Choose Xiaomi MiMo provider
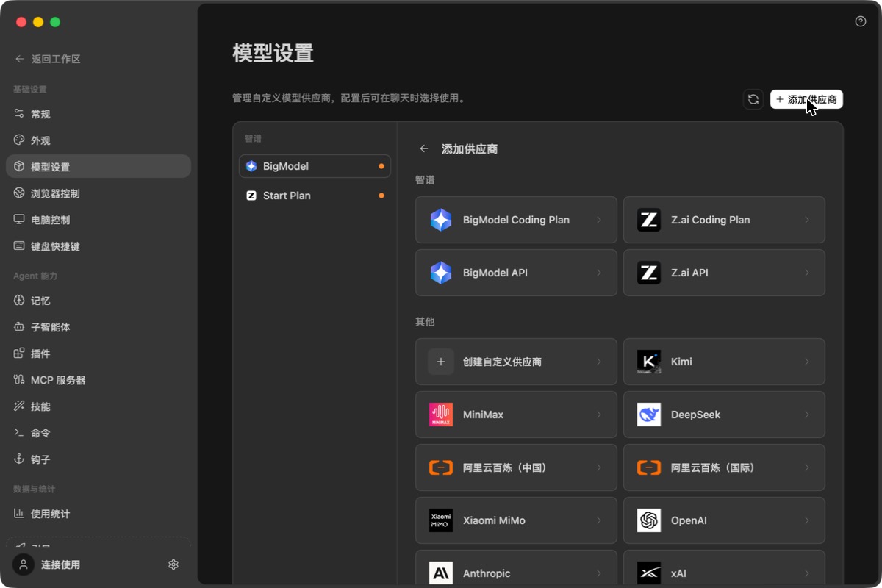 516,520
